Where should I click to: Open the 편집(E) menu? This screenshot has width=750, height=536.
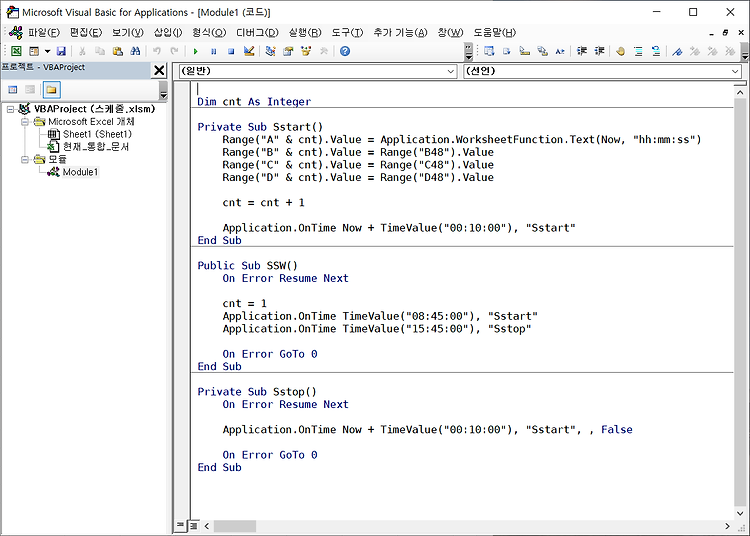(86, 33)
